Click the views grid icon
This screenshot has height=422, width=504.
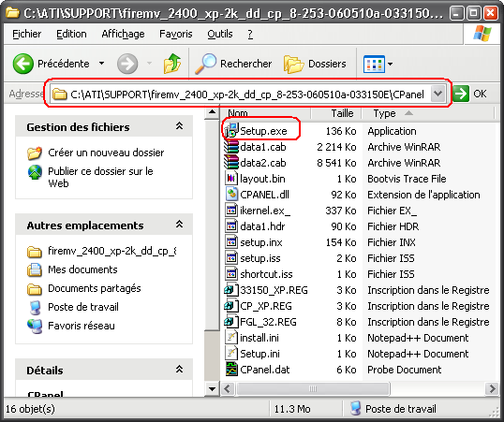tap(374, 64)
